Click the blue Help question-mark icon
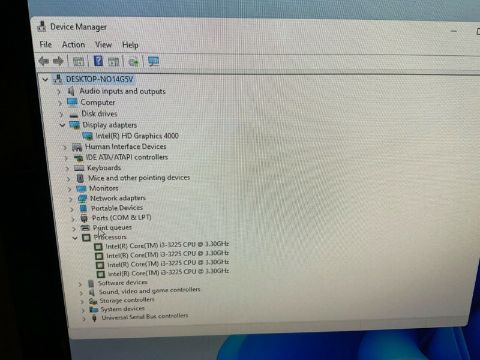The height and width of the screenshot is (360, 480). [98, 61]
